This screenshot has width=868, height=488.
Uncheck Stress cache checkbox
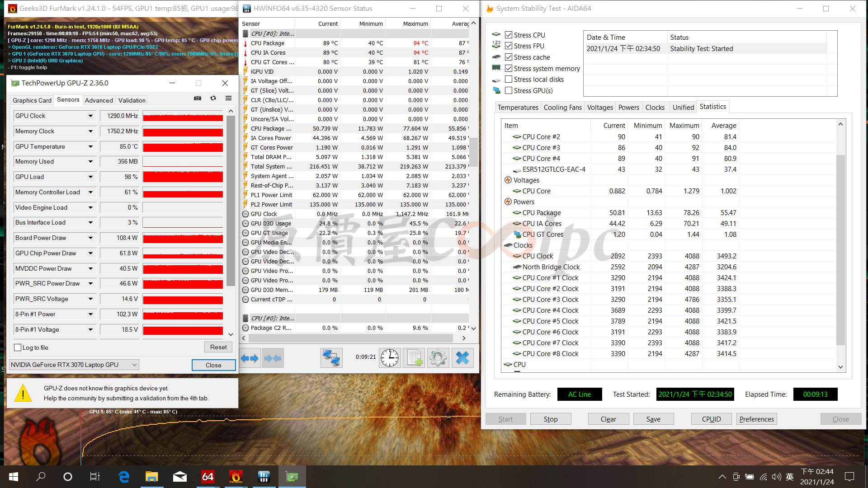509,57
